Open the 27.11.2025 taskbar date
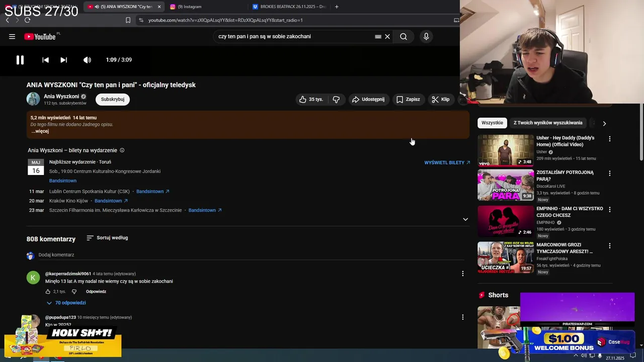Image resolution: width=644 pixels, height=362 pixels. (615, 358)
